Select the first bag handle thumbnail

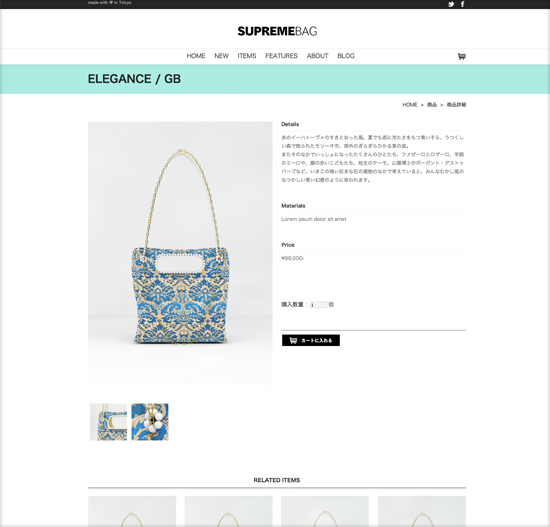pyautogui.click(x=108, y=422)
